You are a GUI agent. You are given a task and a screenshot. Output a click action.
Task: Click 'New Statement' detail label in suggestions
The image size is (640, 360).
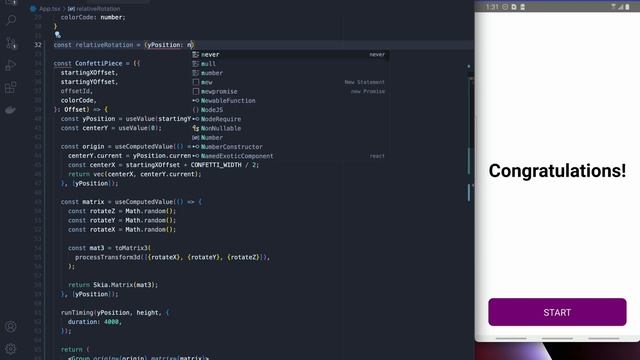point(364,82)
